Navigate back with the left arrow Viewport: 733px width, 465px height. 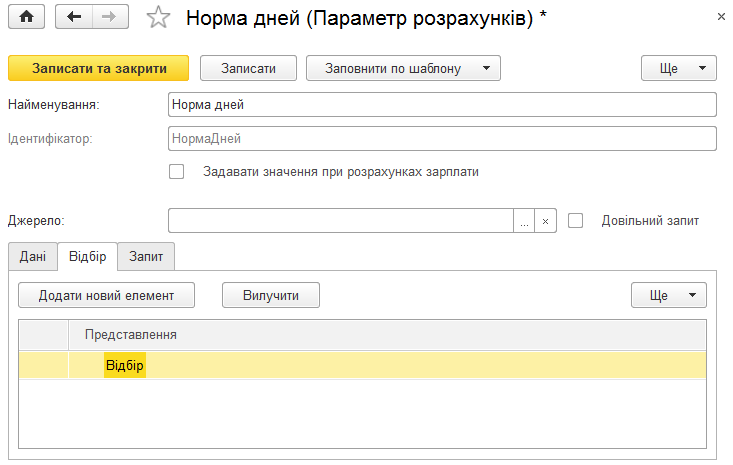pos(74,17)
